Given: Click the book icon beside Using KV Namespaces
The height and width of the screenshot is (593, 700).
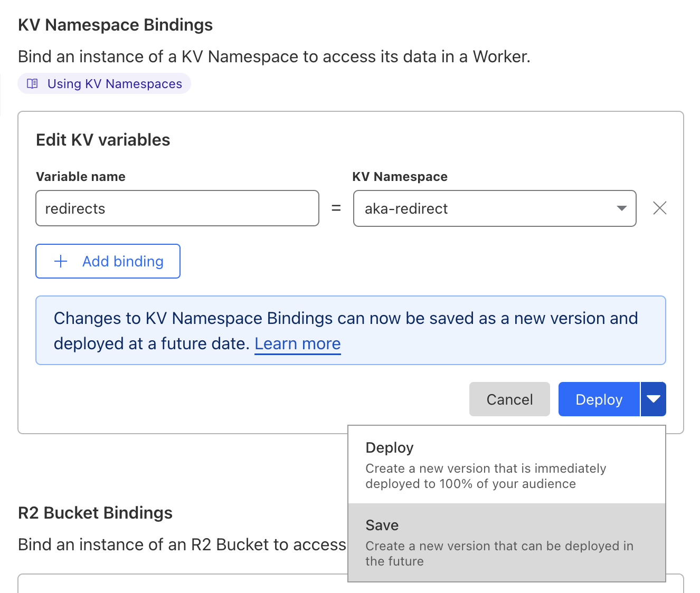Looking at the screenshot, I should tap(32, 83).
